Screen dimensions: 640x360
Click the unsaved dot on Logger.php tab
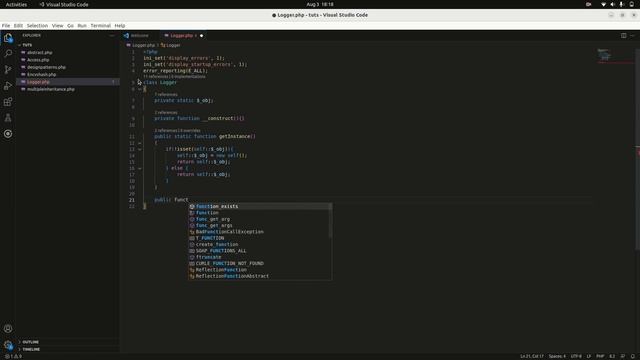(201, 36)
